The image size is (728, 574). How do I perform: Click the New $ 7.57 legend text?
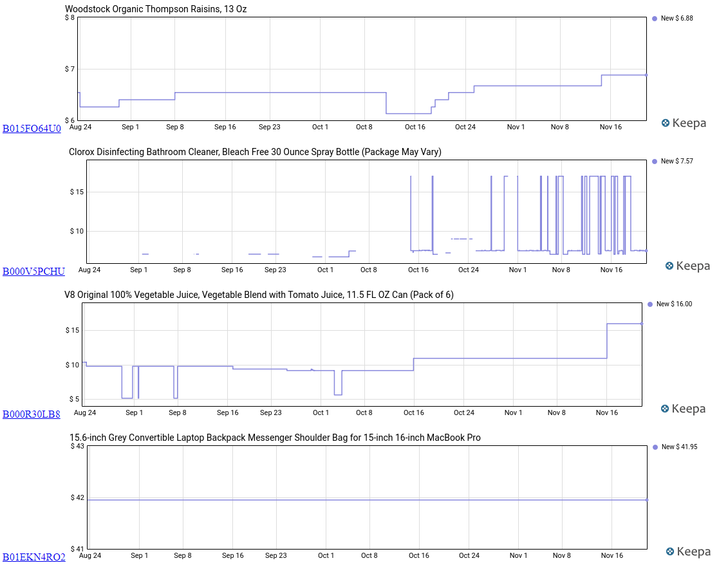coord(677,162)
